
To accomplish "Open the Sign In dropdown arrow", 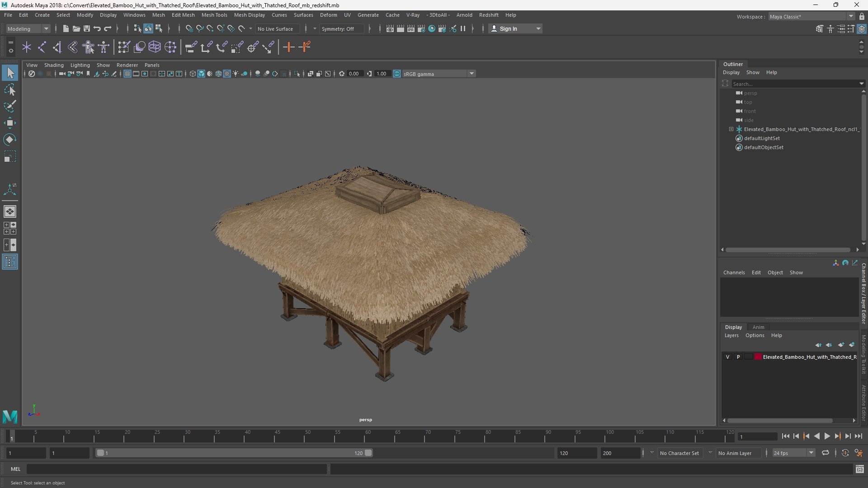I will [x=538, y=28].
